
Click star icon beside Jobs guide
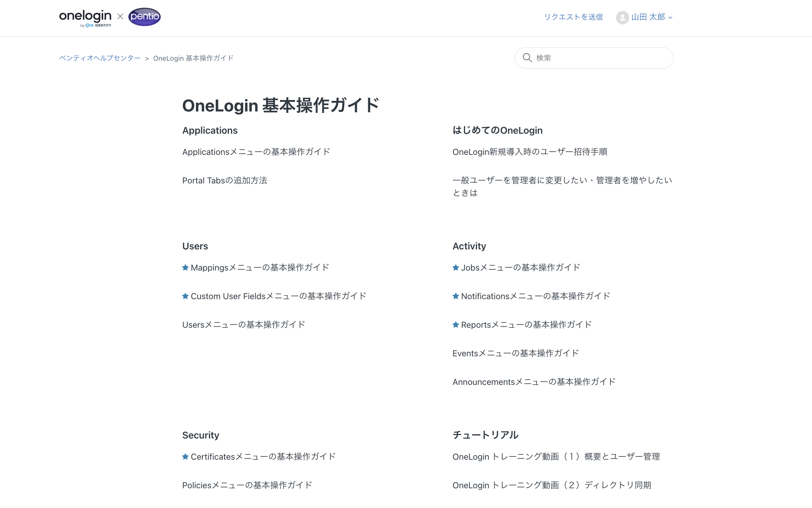(x=456, y=268)
